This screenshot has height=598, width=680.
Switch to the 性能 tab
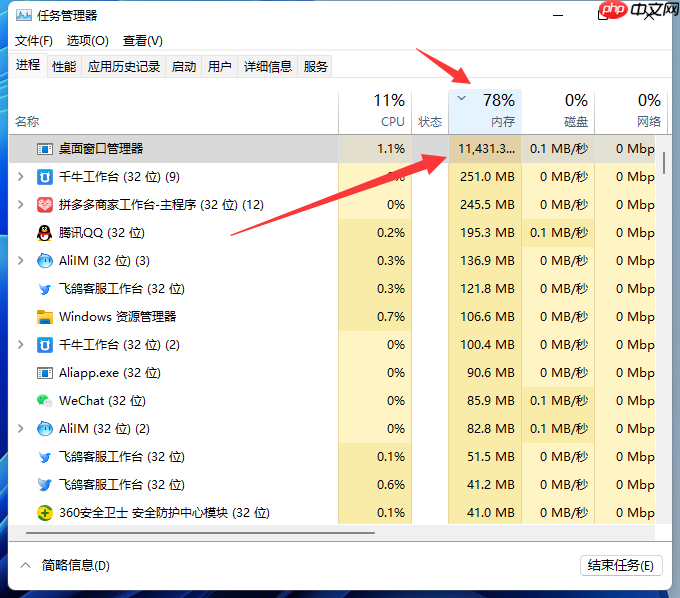[64, 67]
